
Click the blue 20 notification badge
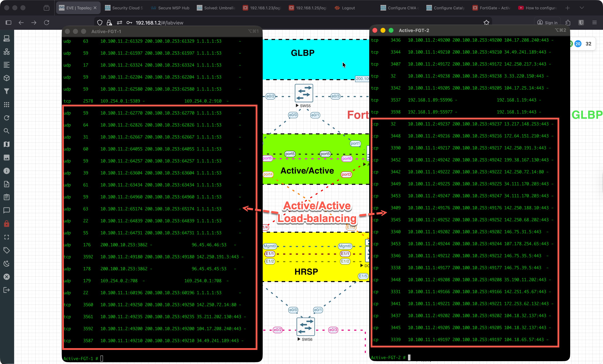coord(578,44)
